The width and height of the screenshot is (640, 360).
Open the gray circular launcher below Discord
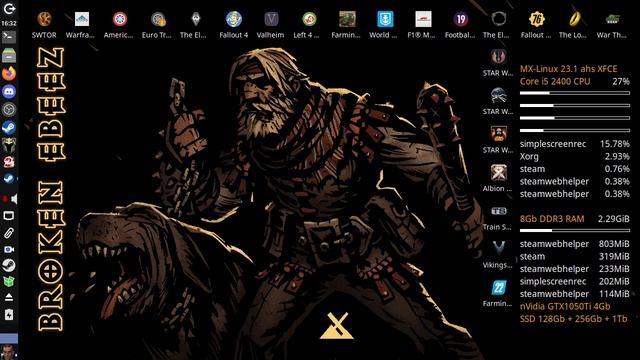tap(9, 109)
